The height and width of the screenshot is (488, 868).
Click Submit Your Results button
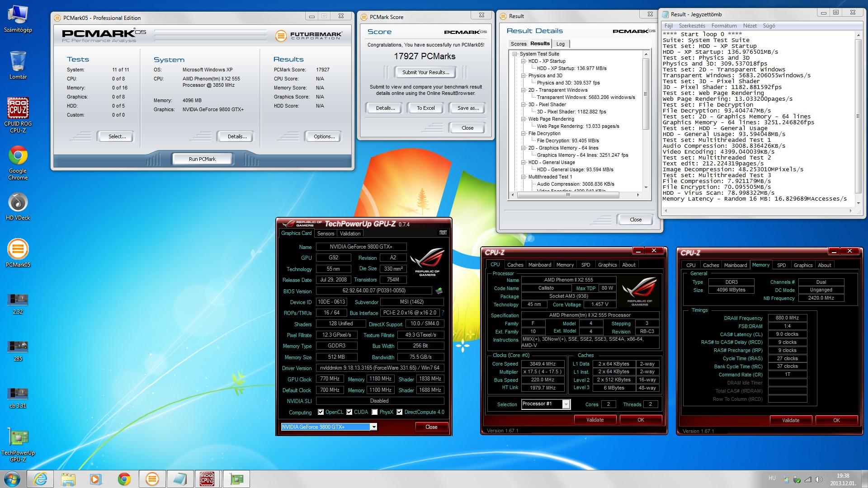(425, 72)
